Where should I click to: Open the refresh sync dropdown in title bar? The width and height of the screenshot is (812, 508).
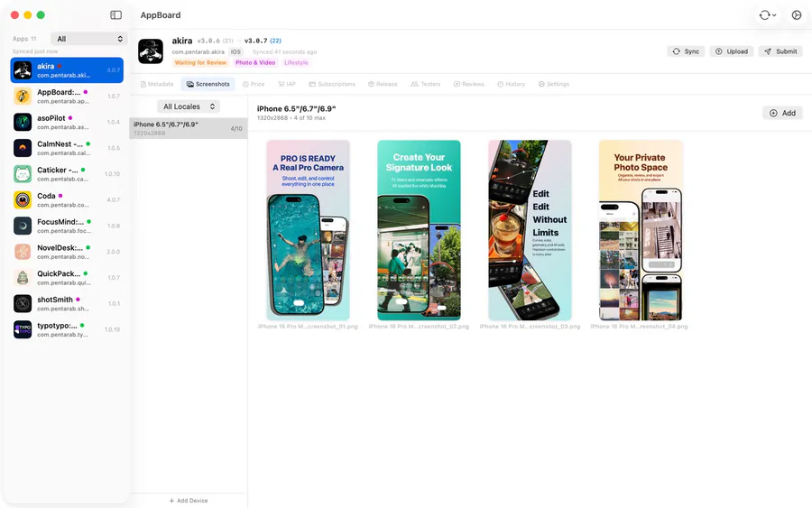(768, 15)
